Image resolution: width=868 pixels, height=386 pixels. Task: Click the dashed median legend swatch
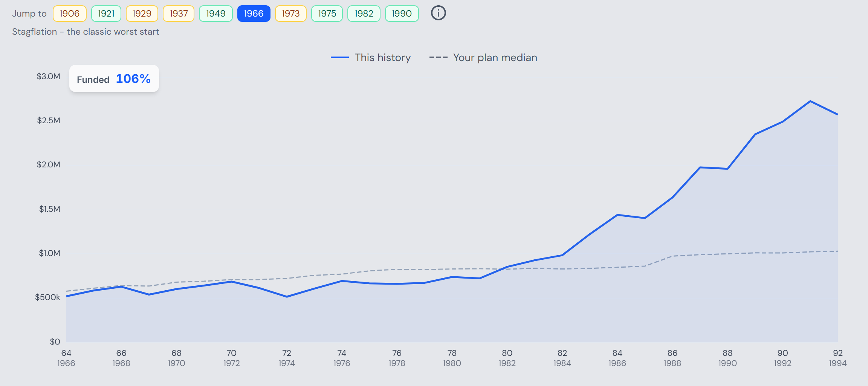[x=439, y=57]
